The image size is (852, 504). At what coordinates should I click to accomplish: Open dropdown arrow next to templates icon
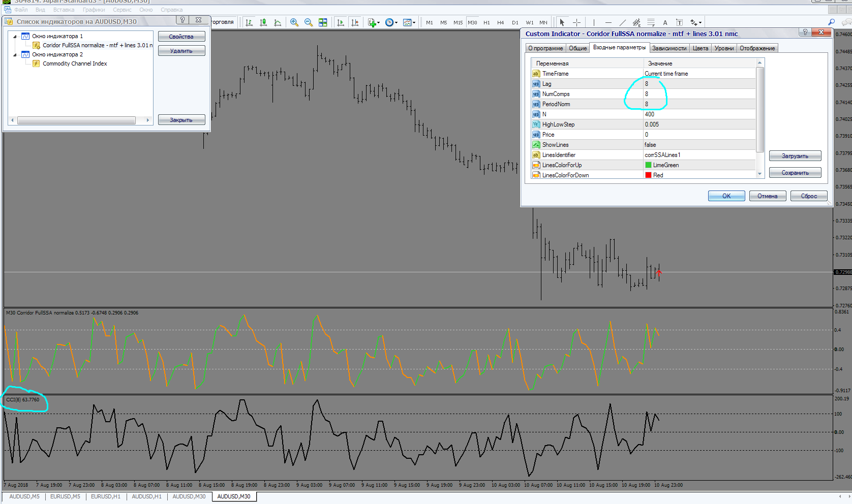coord(414,22)
